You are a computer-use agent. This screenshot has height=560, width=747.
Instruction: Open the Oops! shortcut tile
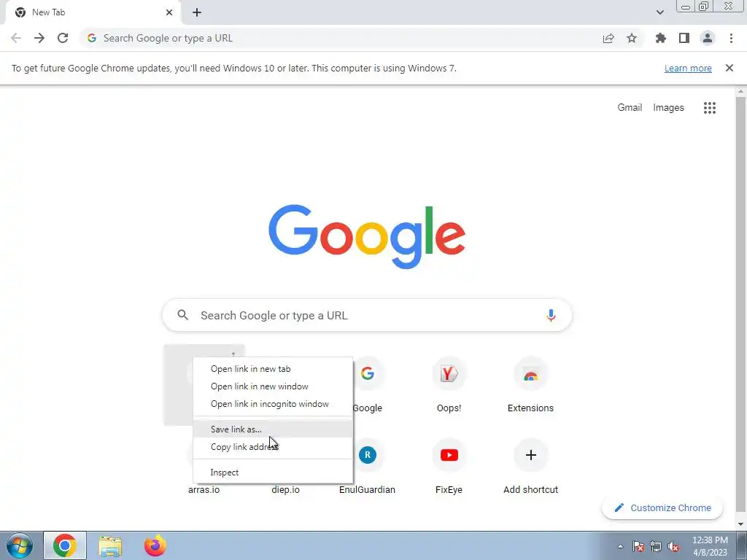(x=449, y=385)
